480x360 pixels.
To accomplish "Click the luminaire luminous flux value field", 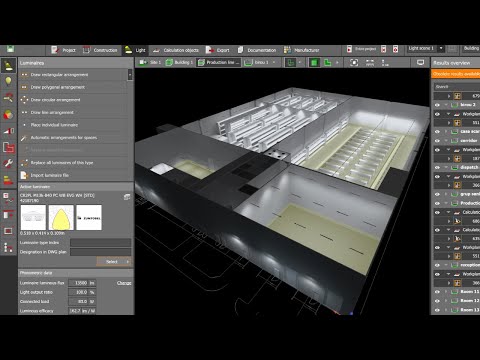I will 82,283.
